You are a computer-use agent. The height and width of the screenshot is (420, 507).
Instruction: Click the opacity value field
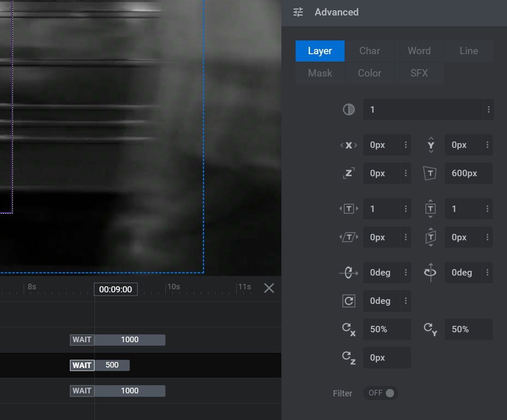click(423, 109)
